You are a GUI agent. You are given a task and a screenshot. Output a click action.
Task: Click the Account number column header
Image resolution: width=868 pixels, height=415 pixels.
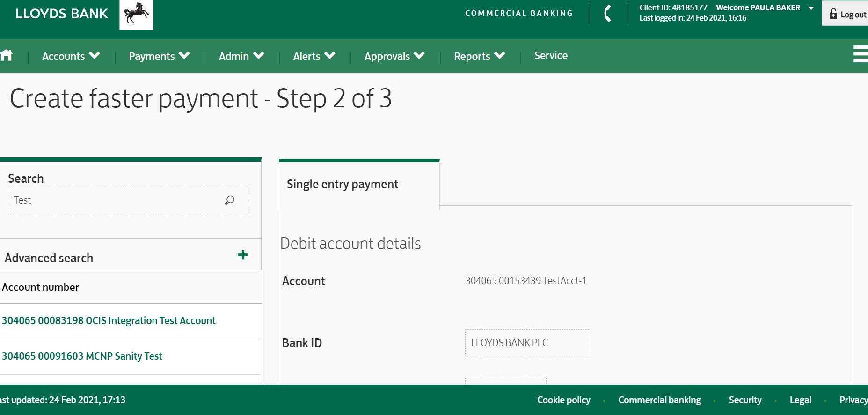(x=40, y=287)
